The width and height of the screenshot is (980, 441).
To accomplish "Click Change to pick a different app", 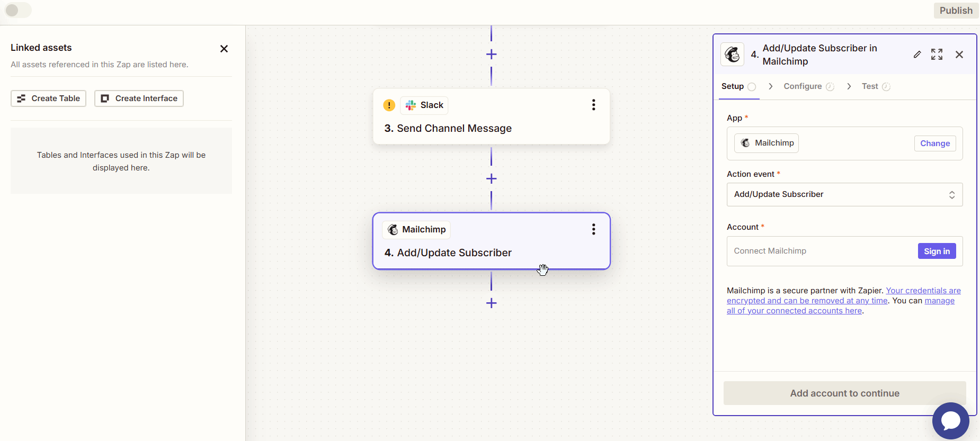I will tap(934, 143).
